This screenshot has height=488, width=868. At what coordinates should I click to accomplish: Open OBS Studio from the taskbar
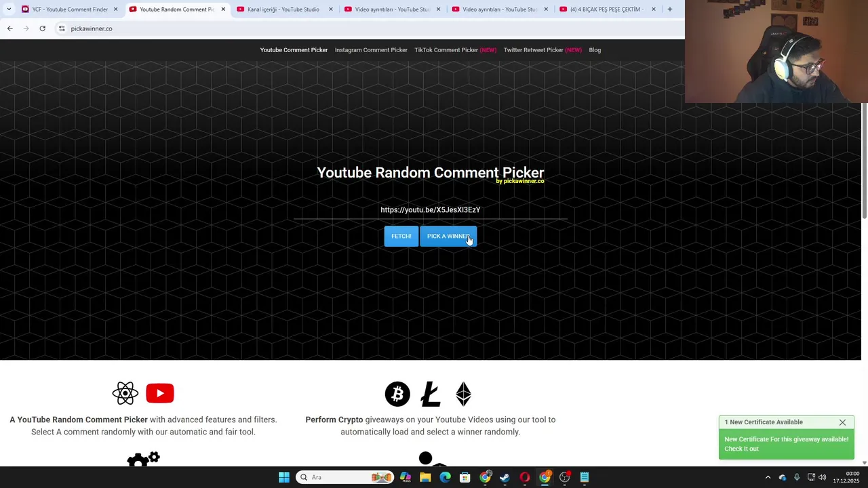point(565,477)
